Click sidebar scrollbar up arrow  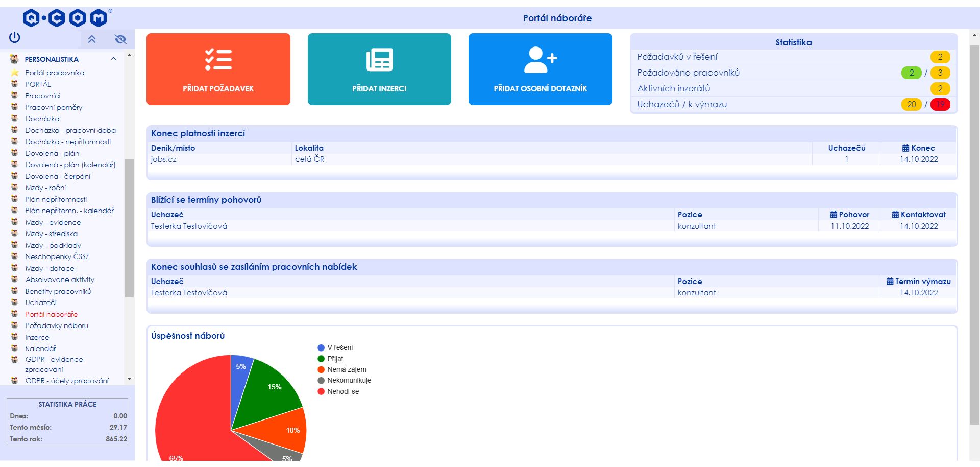(129, 55)
